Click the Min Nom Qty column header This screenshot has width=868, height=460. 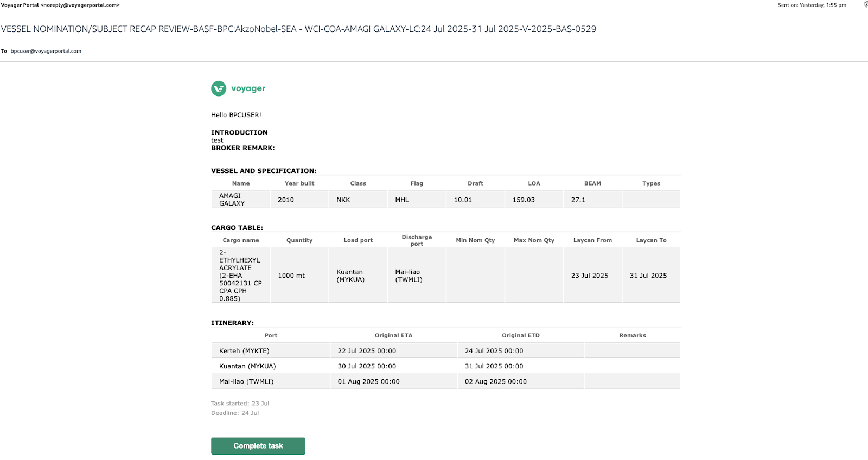click(x=475, y=240)
